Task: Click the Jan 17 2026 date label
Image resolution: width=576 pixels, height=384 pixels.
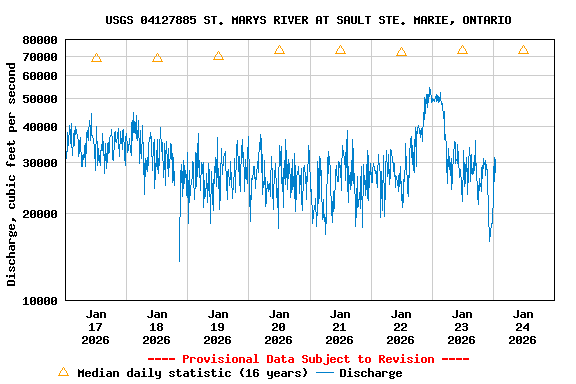Action: [x=96, y=327]
